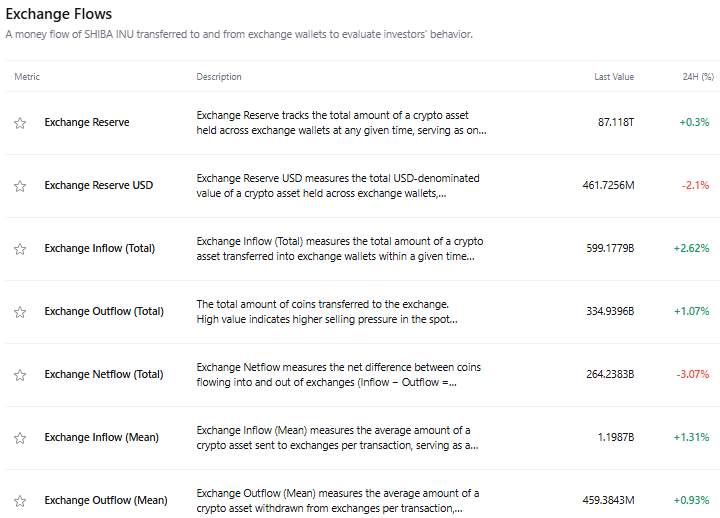Screen dimensions: 720x518
Task: Open Exchange Reserve USD metric
Action: (x=99, y=185)
